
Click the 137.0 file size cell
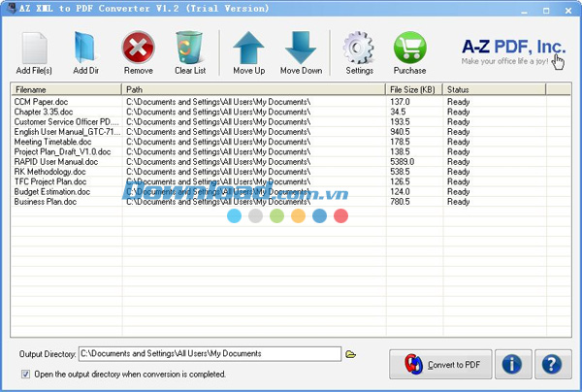[400, 102]
